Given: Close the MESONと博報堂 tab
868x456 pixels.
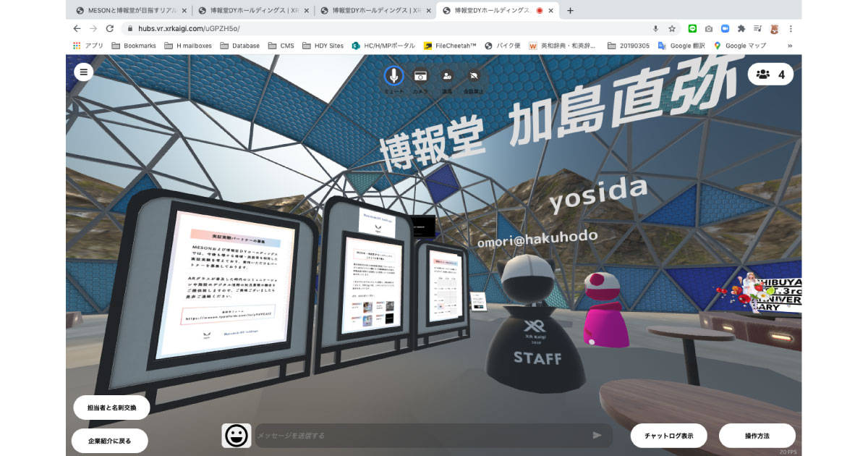Looking at the screenshot, I should pyautogui.click(x=184, y=10).
